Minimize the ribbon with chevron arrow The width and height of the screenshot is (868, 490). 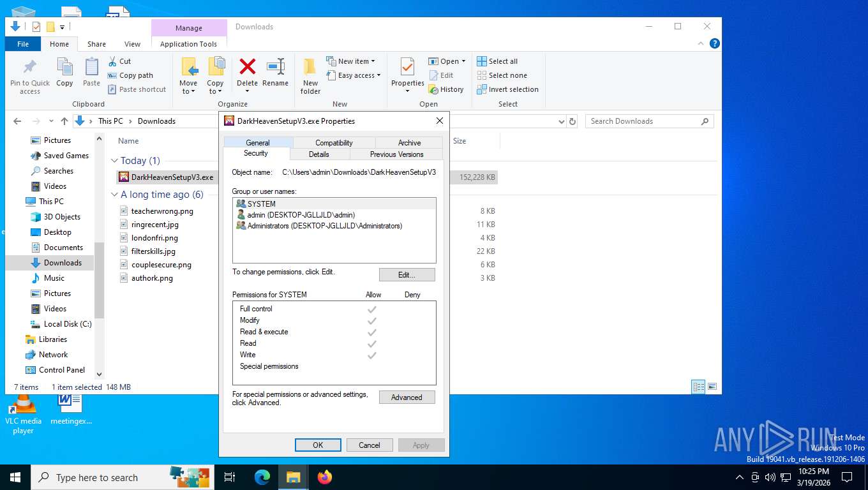point(701,43)
